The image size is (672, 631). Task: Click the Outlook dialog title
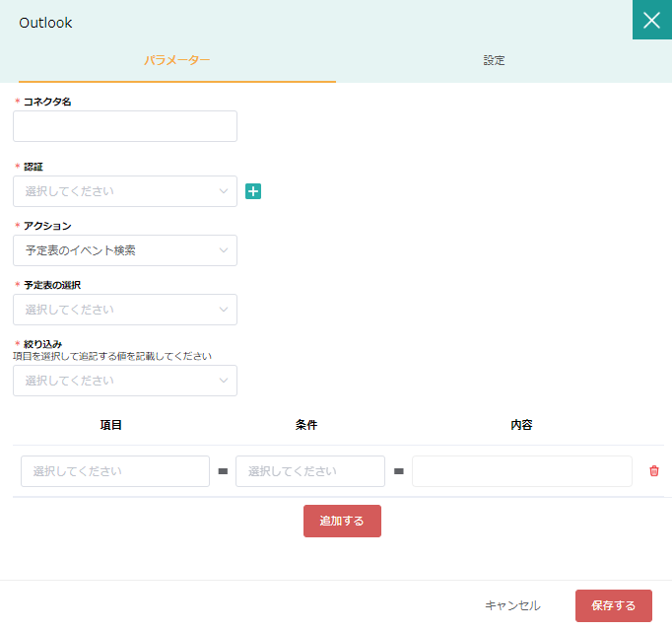point(45,23)
